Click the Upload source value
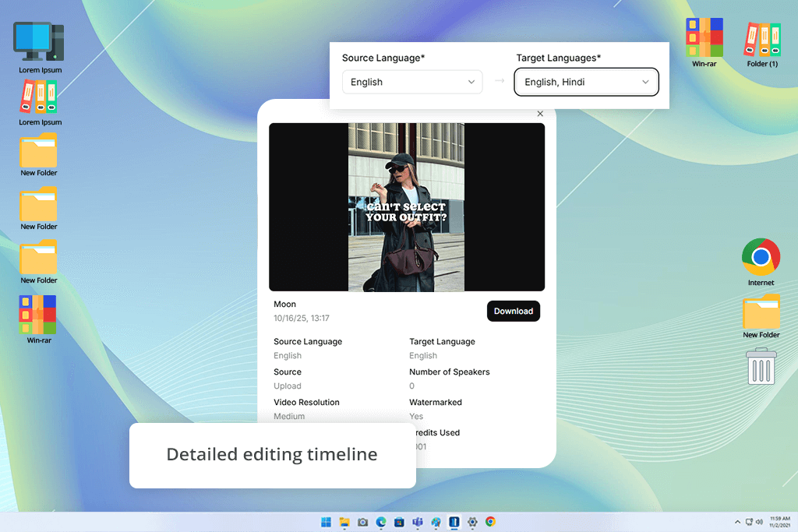 pyautogui.click(x=288, y=386)
